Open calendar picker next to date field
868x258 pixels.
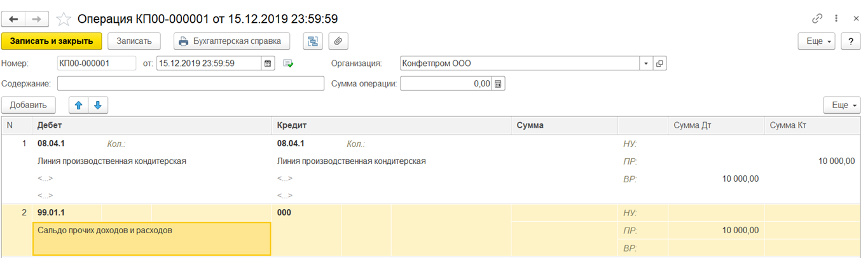(268, 64)
